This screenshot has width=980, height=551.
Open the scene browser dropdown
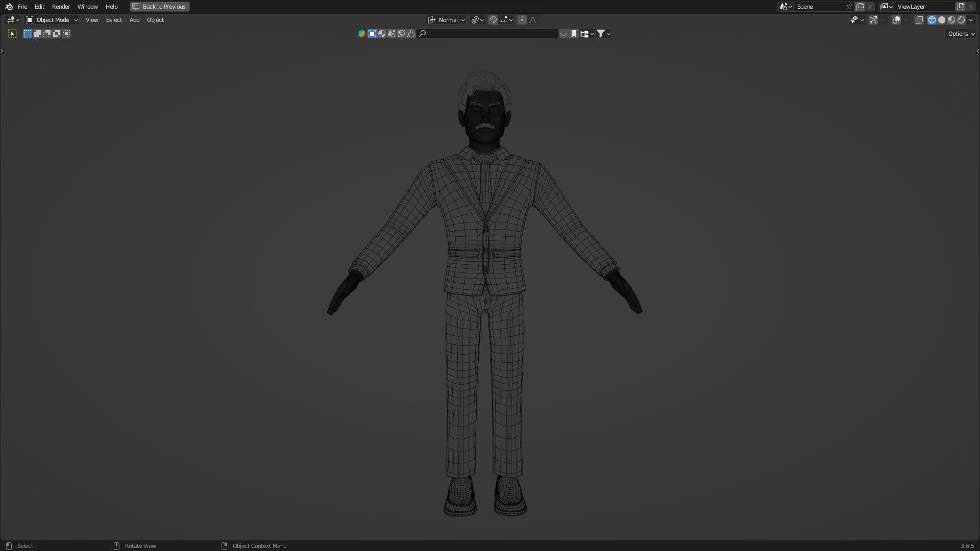(x=785, y=7)
